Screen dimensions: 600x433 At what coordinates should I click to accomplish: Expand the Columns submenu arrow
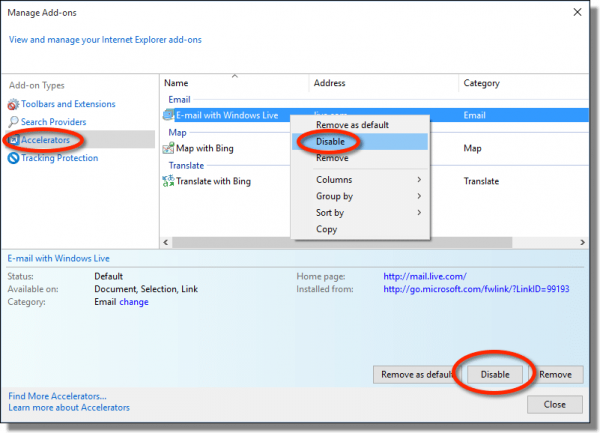(x=419, y=179)
